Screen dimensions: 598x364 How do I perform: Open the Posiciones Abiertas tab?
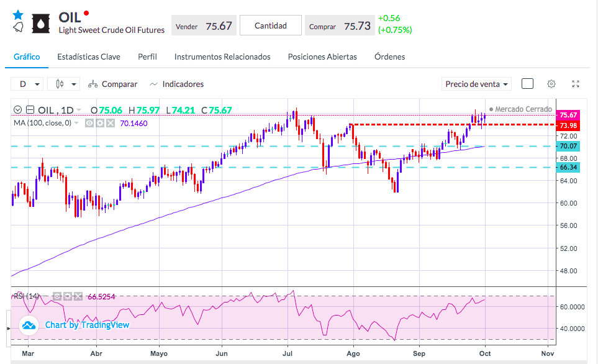(322, 57)
